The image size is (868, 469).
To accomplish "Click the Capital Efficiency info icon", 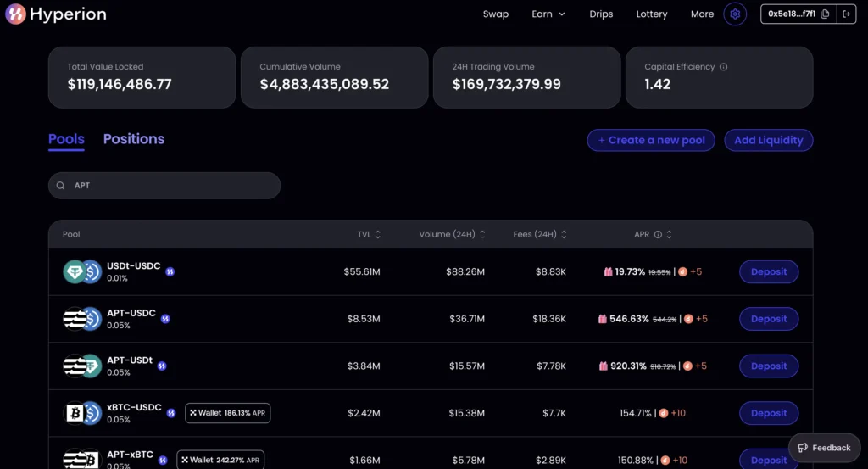I will [x=724, y=67].
